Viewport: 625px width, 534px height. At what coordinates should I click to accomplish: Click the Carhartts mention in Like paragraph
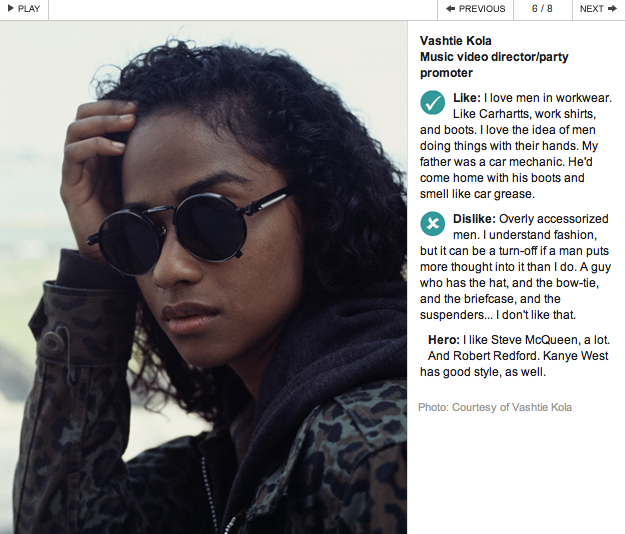coord(503,114)
